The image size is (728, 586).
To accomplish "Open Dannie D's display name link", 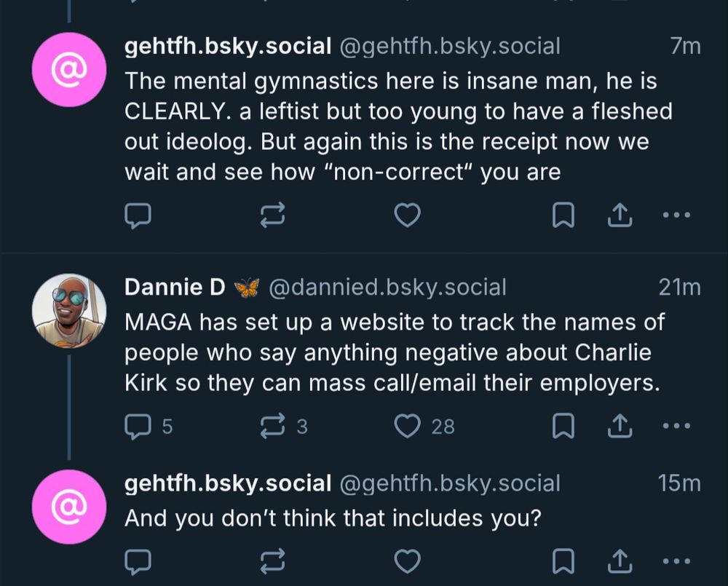I will [x=175, y=288].
